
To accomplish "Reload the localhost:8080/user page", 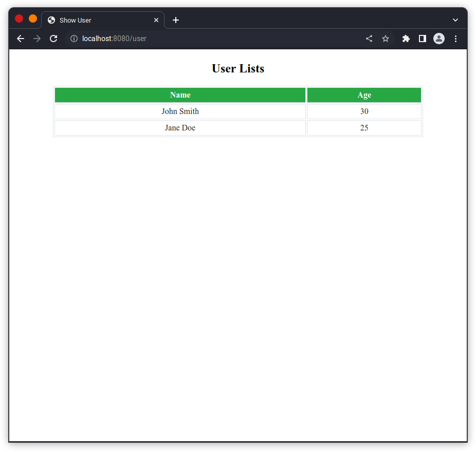I will (53, 39).
